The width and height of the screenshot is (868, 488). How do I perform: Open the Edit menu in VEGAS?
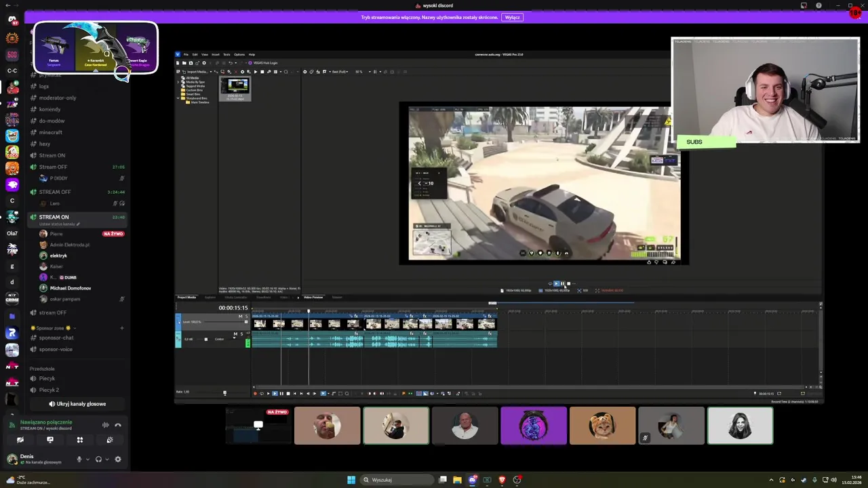195,54
